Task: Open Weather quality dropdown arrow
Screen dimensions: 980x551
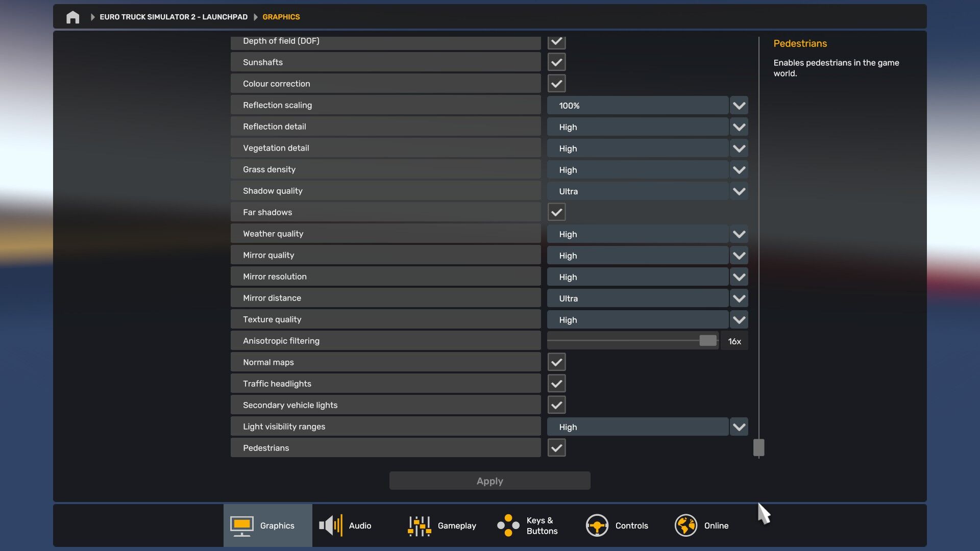Action: pyautogui.click(x=739, y=234)
